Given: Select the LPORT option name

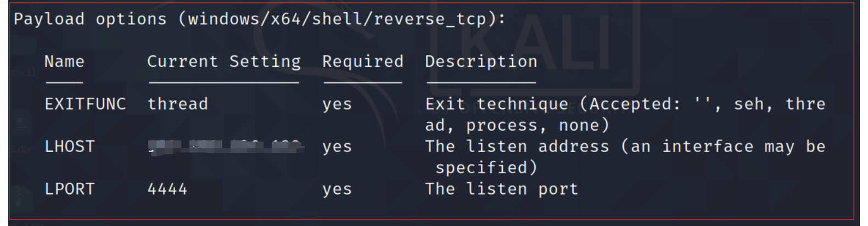Looking at the screenshot, I should pyautogui.click(x=70, y=189).
